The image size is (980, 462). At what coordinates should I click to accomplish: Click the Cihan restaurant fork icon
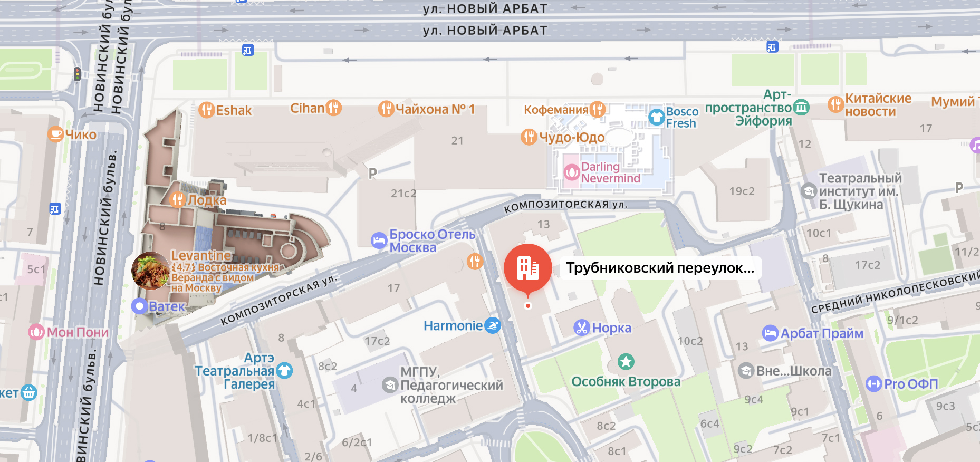333,108
